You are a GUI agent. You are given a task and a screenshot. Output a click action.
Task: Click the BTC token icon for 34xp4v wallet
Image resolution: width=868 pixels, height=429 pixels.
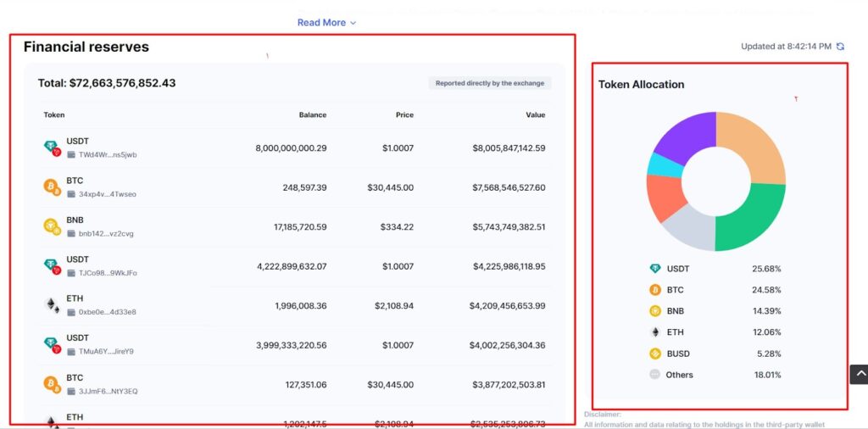tap(52, 187)
